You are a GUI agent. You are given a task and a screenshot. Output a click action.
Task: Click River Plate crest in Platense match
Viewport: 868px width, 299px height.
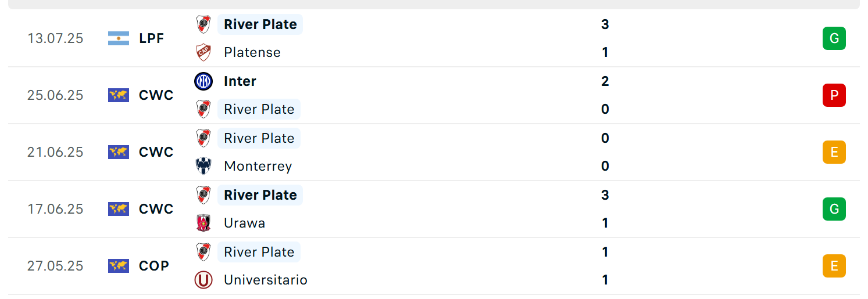203,24
